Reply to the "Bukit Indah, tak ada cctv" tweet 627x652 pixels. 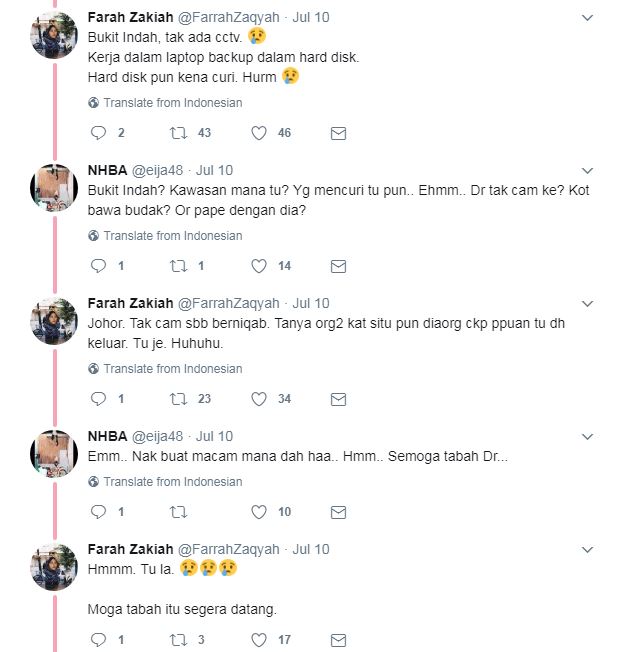click(98, 133)
